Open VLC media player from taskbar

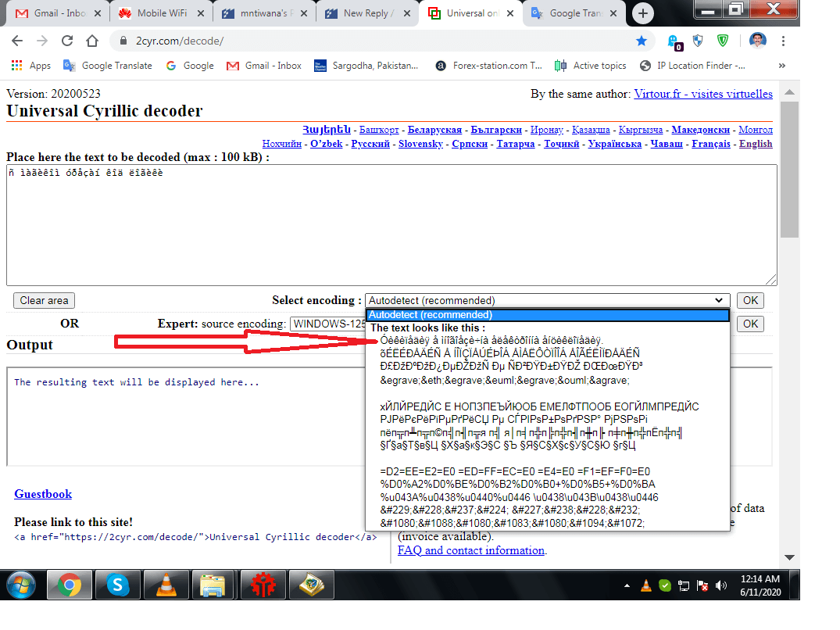click(166, 585)
